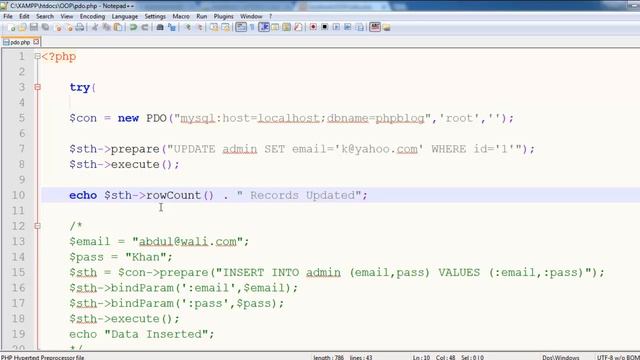
Task: Click the Paste clipboard icon
Action: pyautogui.click(x=118, y=27)
